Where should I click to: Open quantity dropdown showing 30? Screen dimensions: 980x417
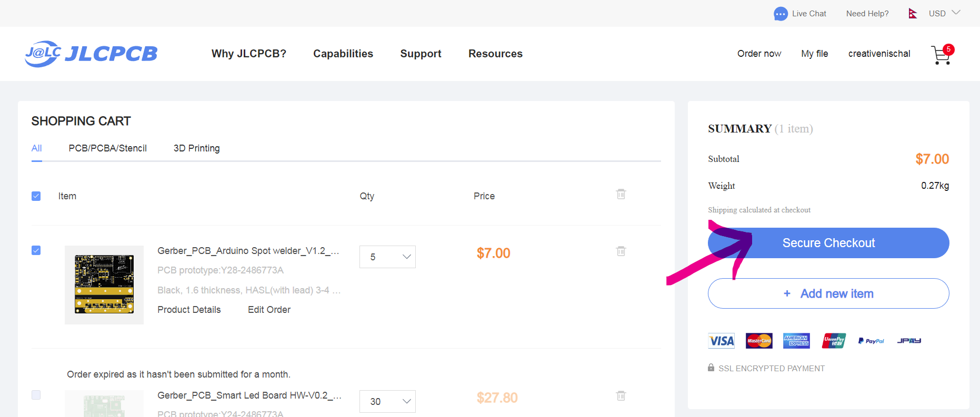tap(387, 401)
